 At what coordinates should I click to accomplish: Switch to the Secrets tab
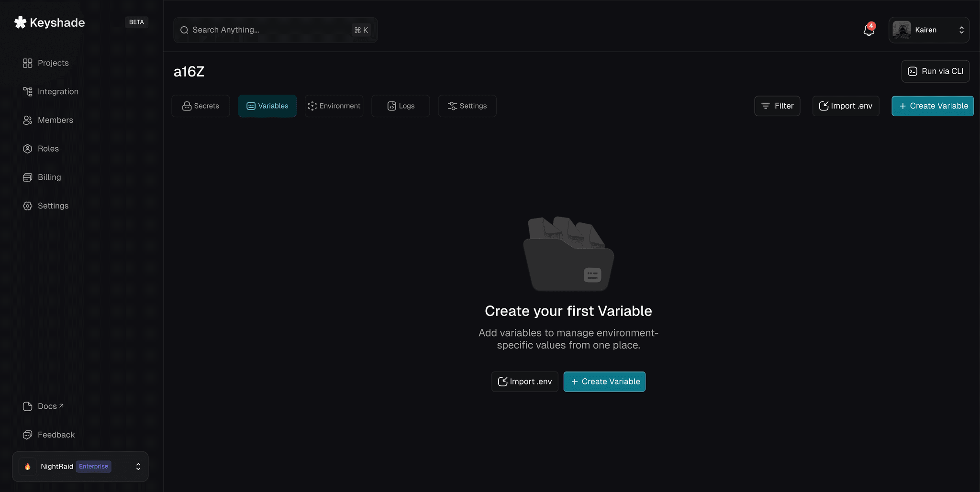200,106
